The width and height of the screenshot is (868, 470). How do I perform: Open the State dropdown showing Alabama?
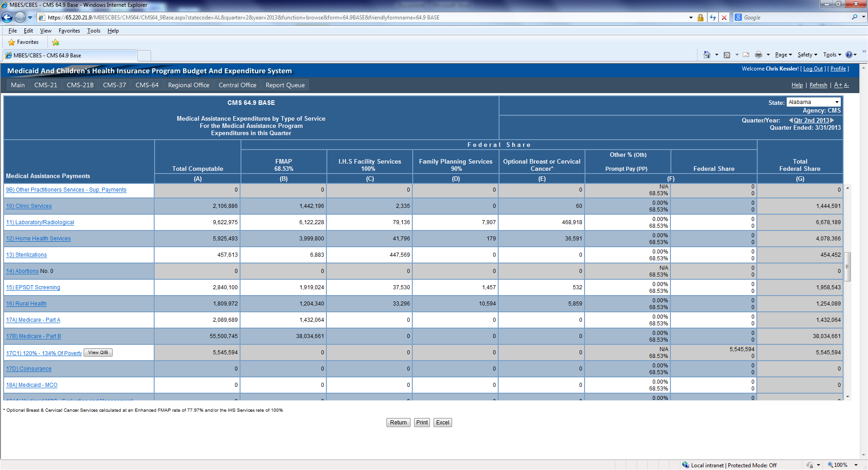813,102
